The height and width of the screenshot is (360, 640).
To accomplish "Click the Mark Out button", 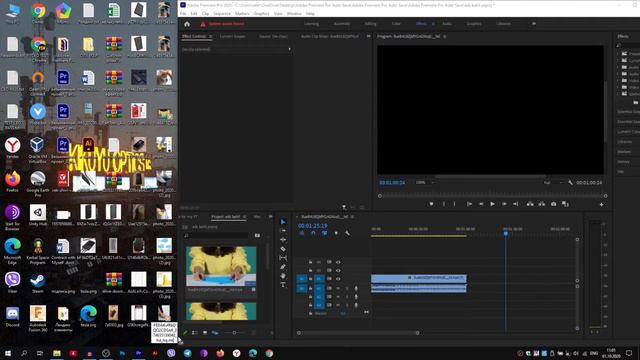I will 455,204.
